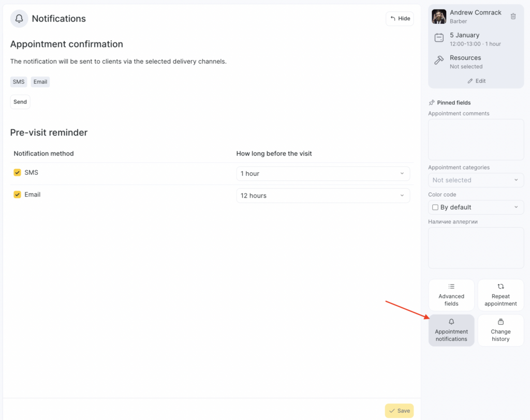The height and width of the screenshot is (420, 530).
Task: Open Appointment notifications panel
Action: point(451,330)
